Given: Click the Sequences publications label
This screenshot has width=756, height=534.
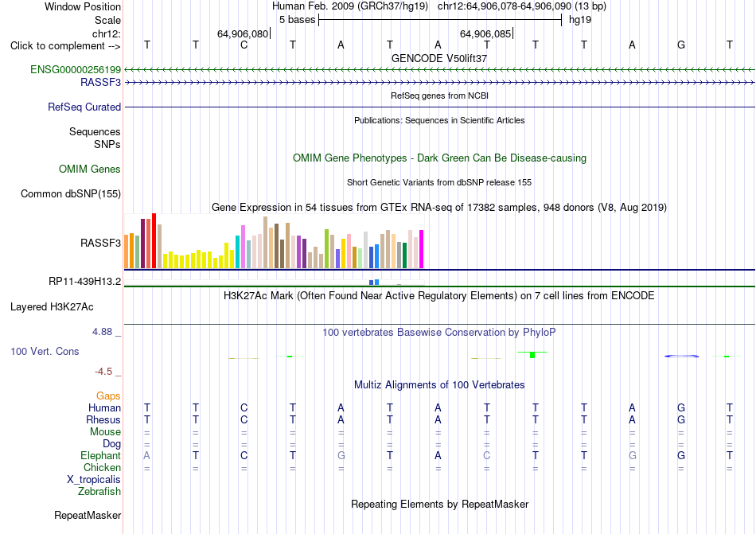Looking at the screenshot, I should [x=95, y=131].
